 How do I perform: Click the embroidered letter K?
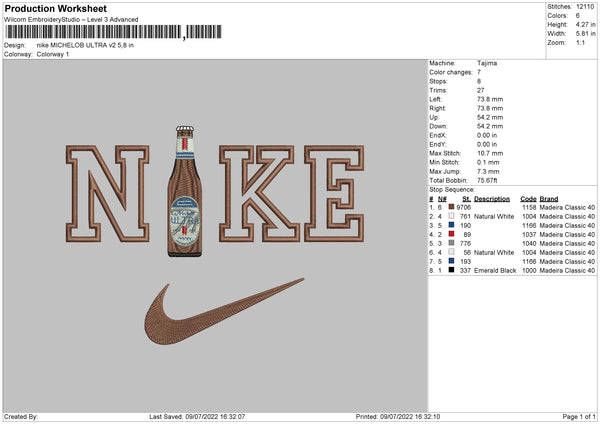point(259,193)
